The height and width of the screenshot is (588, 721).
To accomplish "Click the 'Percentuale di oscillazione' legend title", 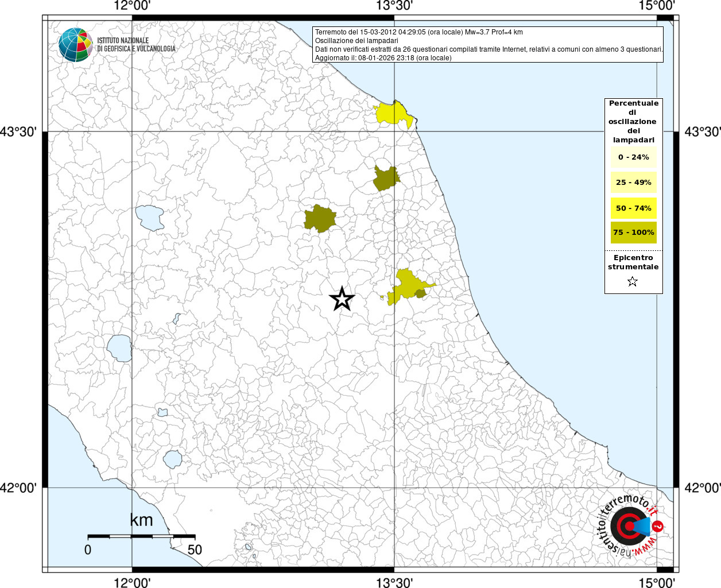I will (x=633, y=121).
